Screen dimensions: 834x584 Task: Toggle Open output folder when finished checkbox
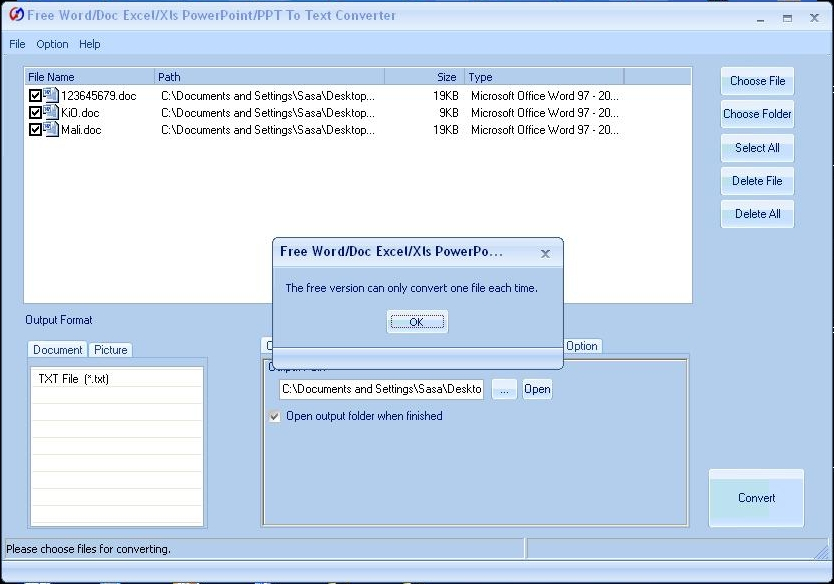[x=274, y=416]
